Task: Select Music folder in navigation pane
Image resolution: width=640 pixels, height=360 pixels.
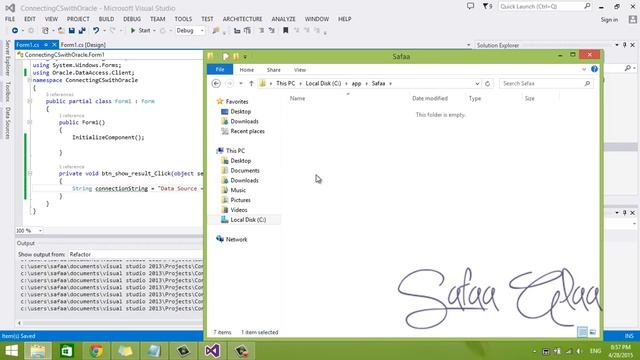Action: [238, 190]
